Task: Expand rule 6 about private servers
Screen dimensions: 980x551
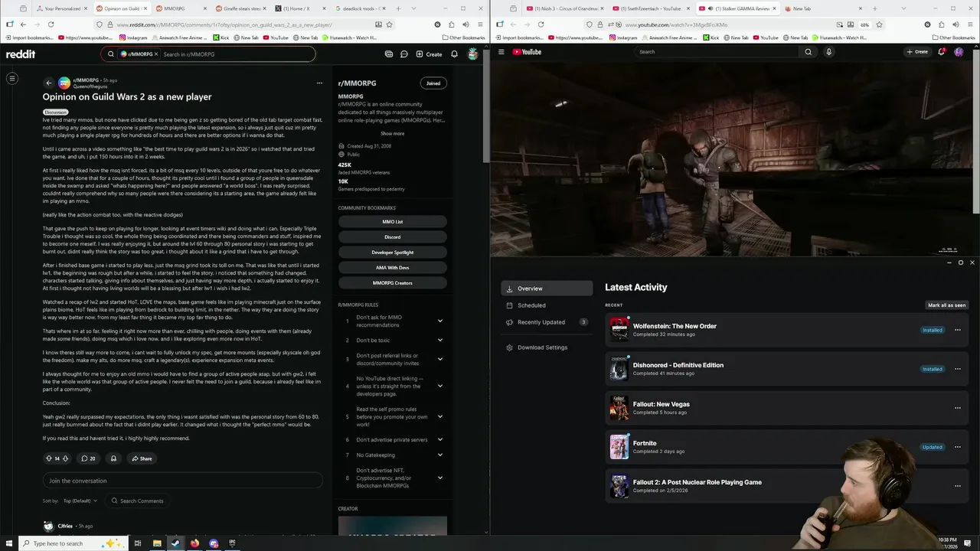Action: click(x=439, y=439)
